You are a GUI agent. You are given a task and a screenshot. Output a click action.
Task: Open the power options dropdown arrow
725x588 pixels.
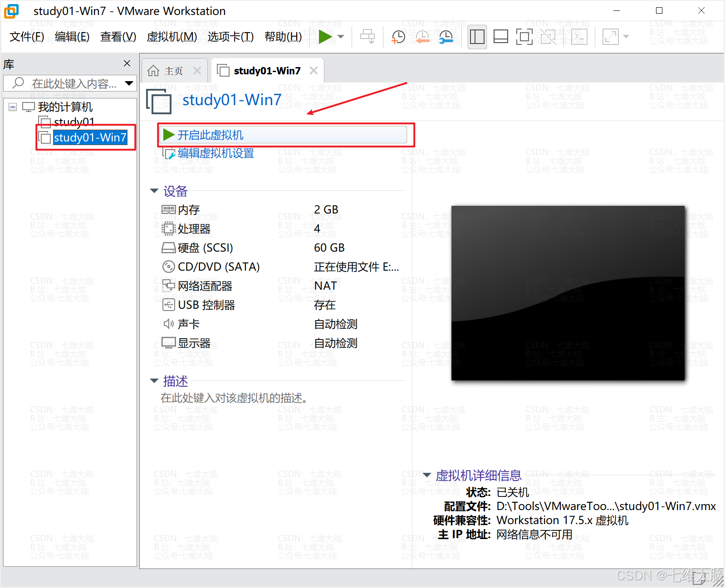coord(341,37)
